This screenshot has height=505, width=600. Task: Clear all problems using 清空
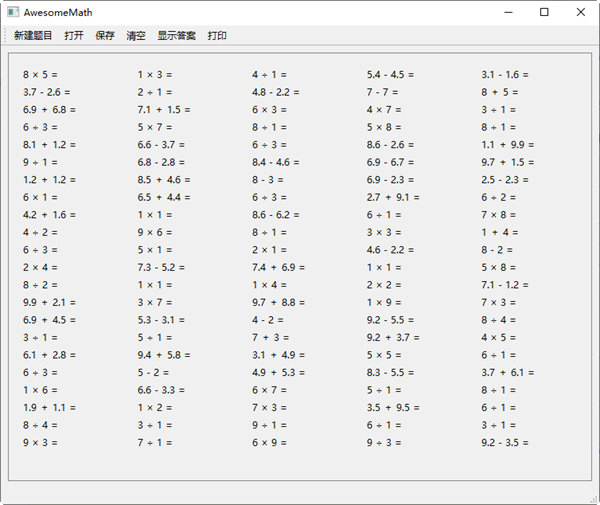pyautogui.click(x=136, y=36)
